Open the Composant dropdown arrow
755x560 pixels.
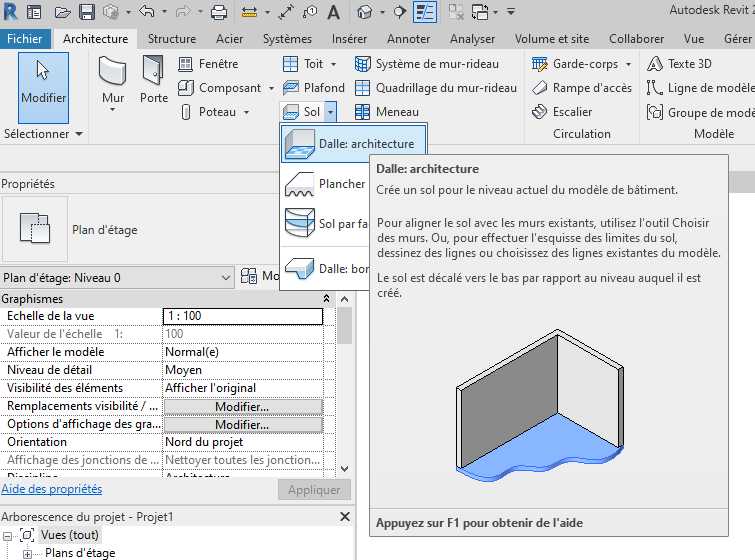coord(271,88)
